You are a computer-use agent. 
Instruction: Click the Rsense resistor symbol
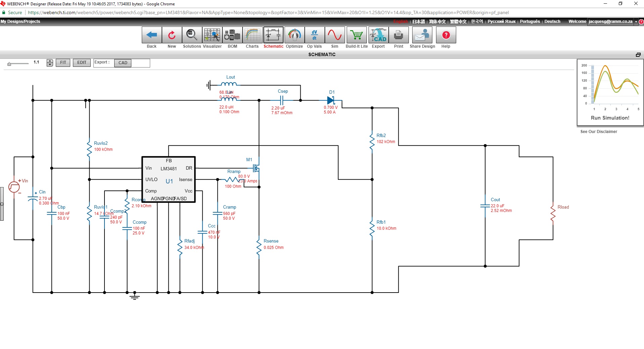coord(259,248)
